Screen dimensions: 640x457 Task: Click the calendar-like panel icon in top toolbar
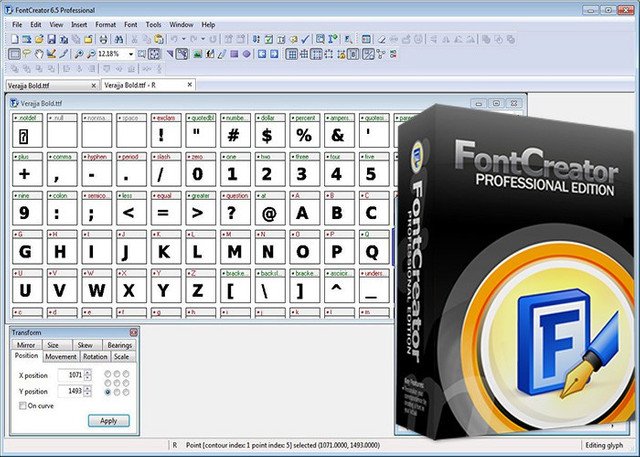[366, 39]
